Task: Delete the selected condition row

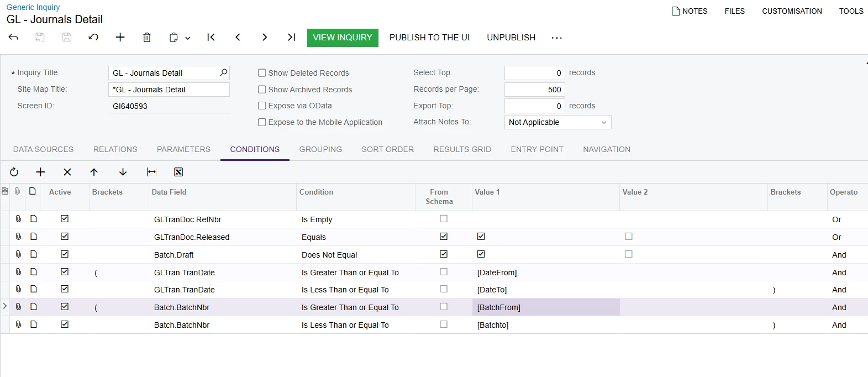Action: [67, 172]
